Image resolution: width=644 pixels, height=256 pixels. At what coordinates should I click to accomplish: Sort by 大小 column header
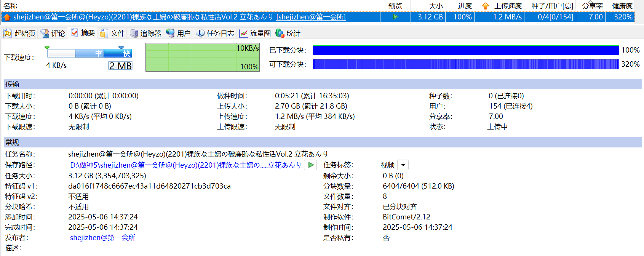click(435, 6)
